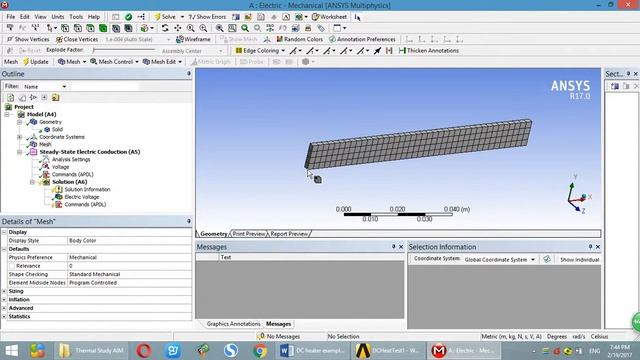
Task: Toggle Thicken Annotations
Action: pyautogui.click(x=429, y=51)
